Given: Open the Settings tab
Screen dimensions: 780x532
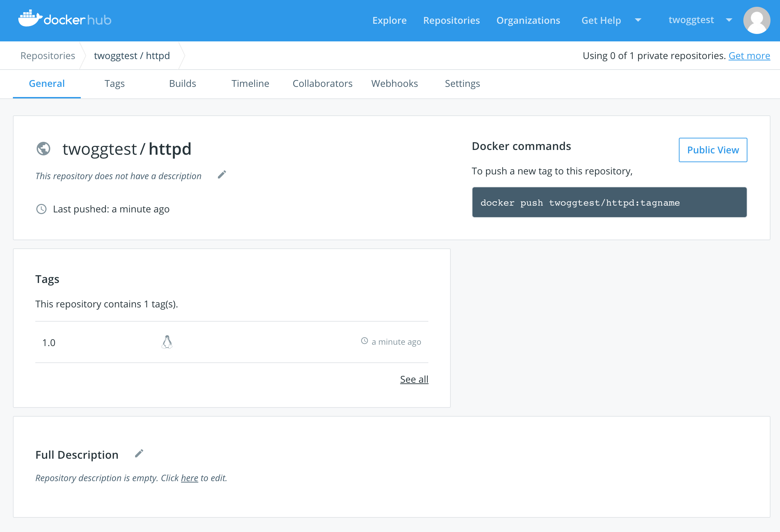Looking at the screenshot, I should click(462, 83).
